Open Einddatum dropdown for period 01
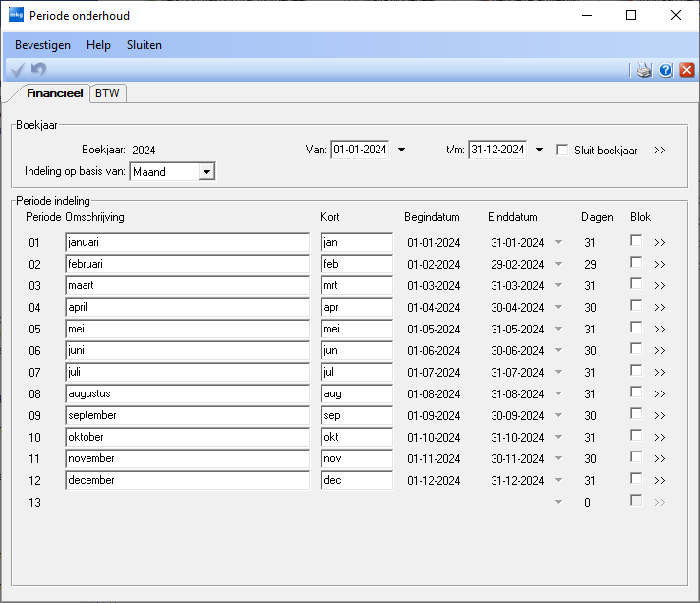Image resolution: width=700 pixels, height=603 pixels. [558, 243]
